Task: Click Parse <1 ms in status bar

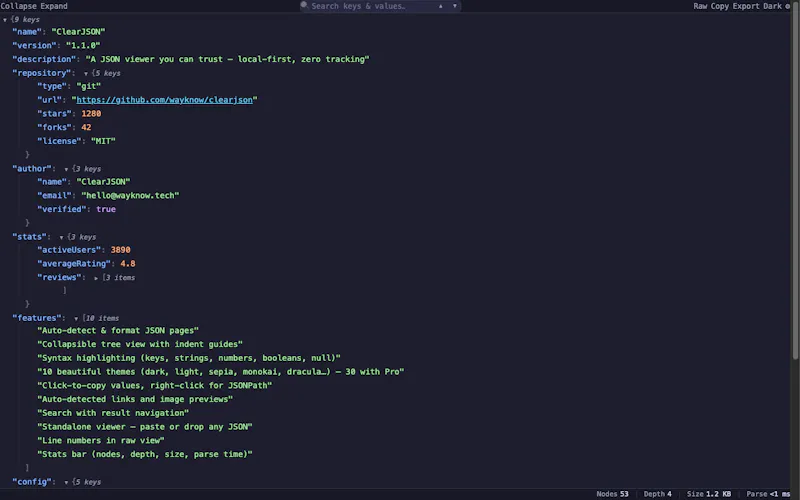Action: point(768,494)
